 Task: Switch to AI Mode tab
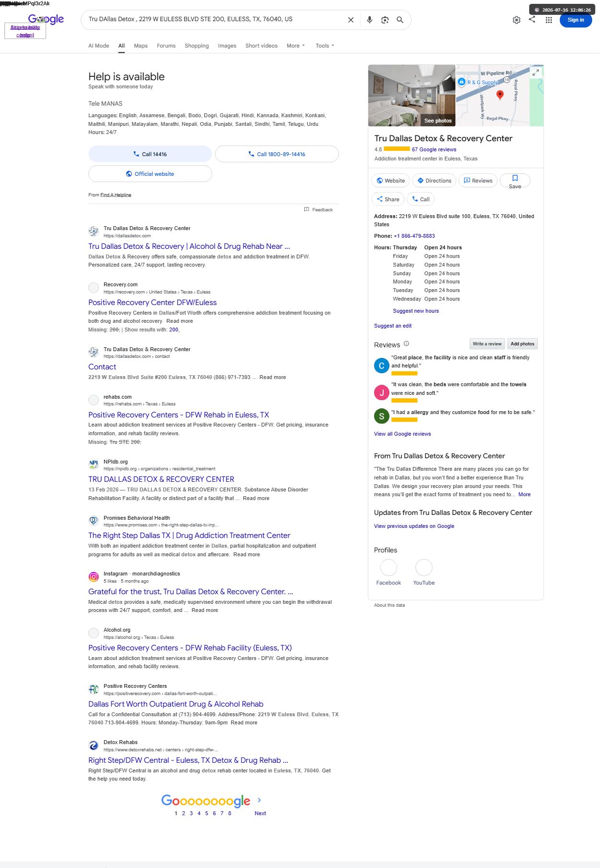(98, 46)
